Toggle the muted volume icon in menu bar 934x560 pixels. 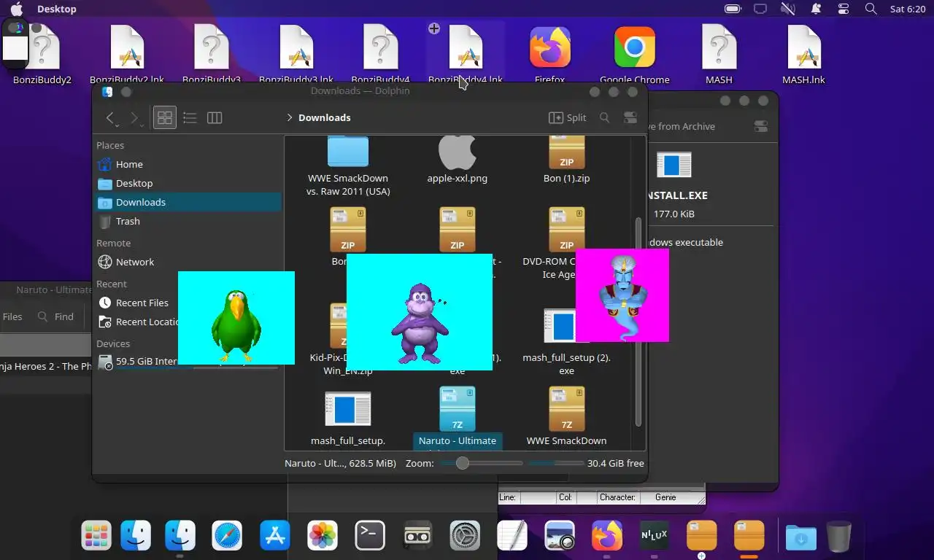788,9
